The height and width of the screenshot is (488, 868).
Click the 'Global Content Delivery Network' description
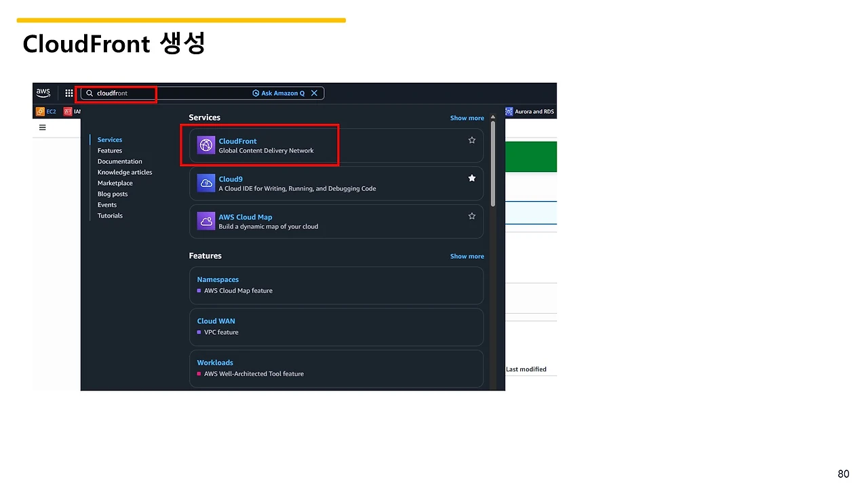[x=267, y=150]
